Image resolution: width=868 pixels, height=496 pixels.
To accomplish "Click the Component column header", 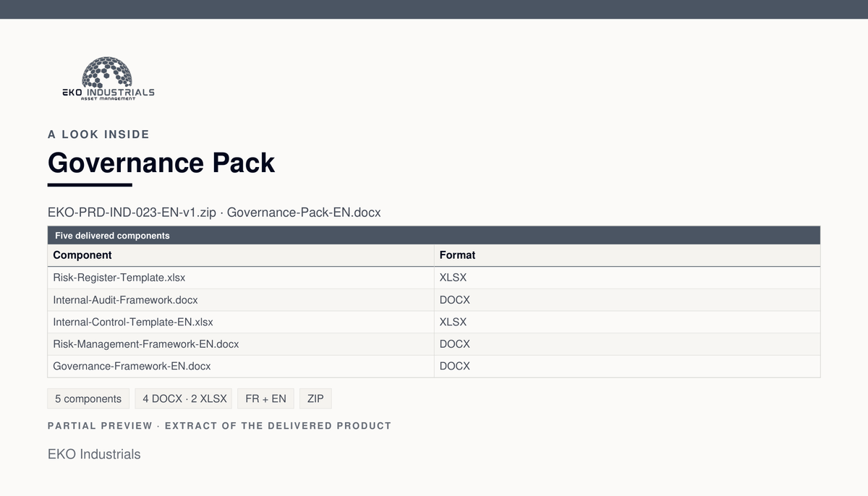I will coord(241,255).
